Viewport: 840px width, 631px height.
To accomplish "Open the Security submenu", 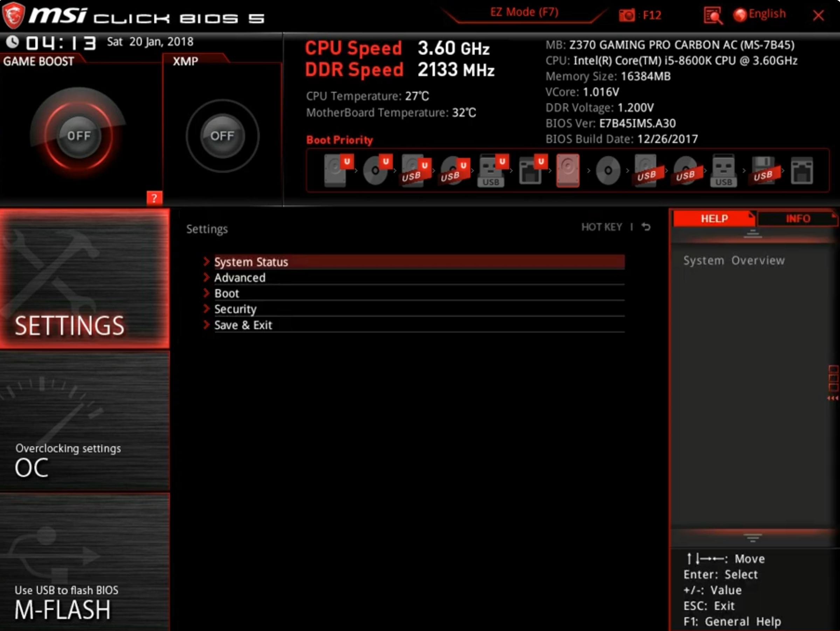I will [x=235, y=309].
